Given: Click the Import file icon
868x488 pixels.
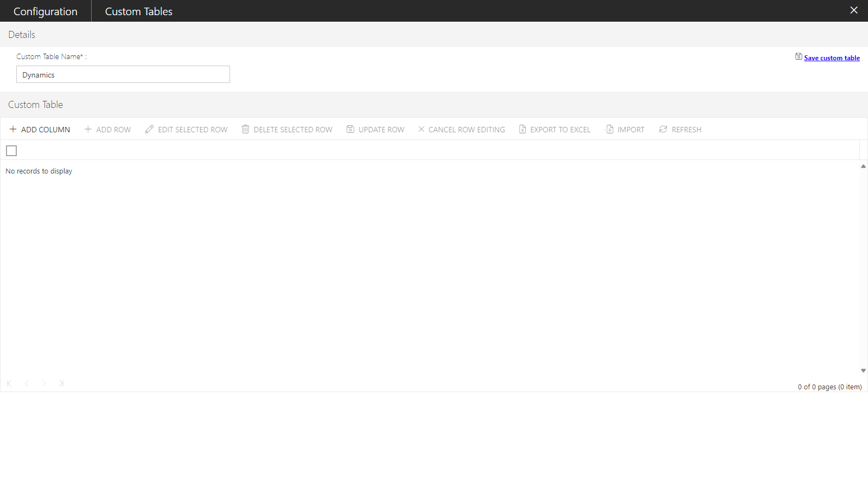Looking at the screenshot, I should click(x=609, y=129).
